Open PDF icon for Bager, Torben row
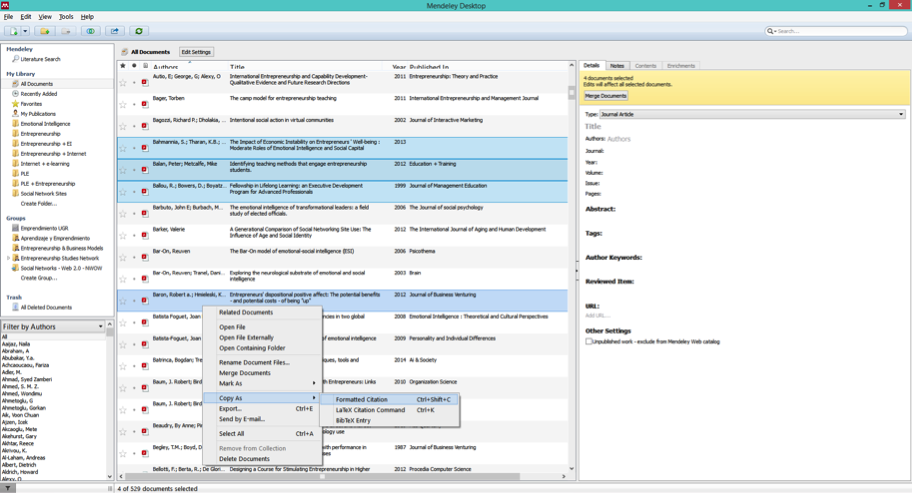The width and height of the screenshot is (913, 493). 145,105
